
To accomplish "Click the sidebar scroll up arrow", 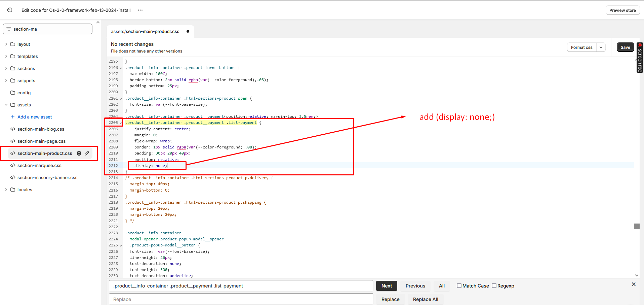I will [x=98, y=23].
